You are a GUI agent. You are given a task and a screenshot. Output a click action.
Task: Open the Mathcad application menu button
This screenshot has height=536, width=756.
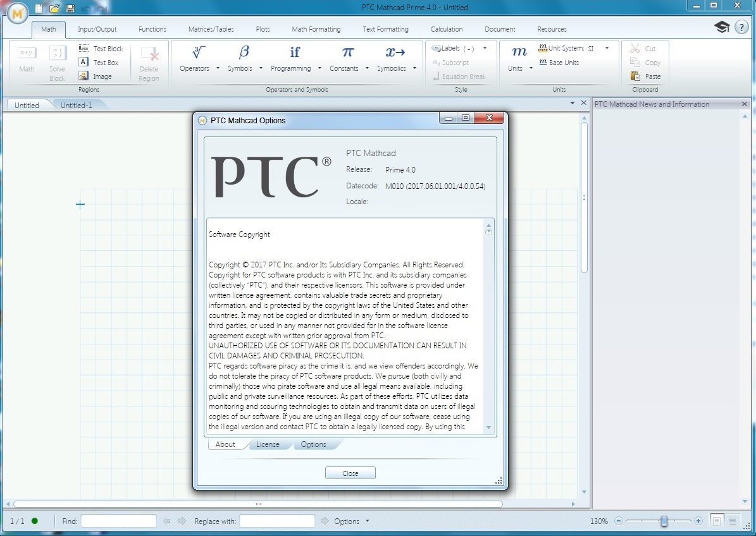[x=17, y=13]
